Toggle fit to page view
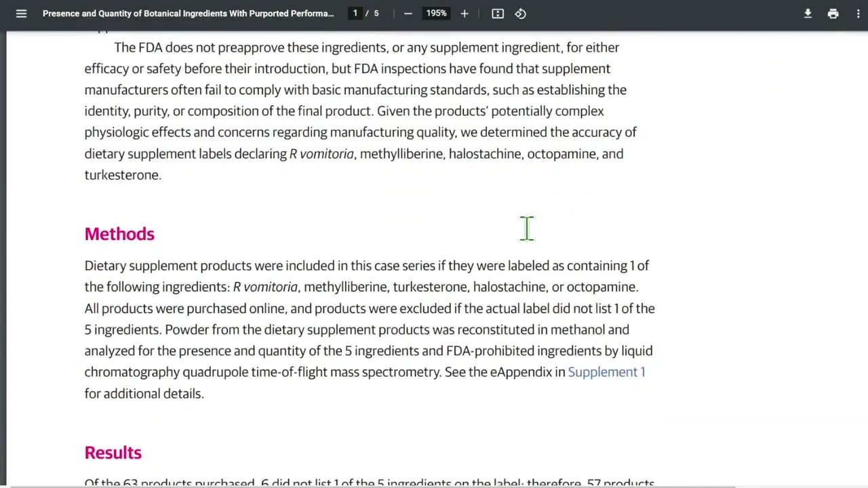Screen dimensions: 868x488 tap(498, 14)
